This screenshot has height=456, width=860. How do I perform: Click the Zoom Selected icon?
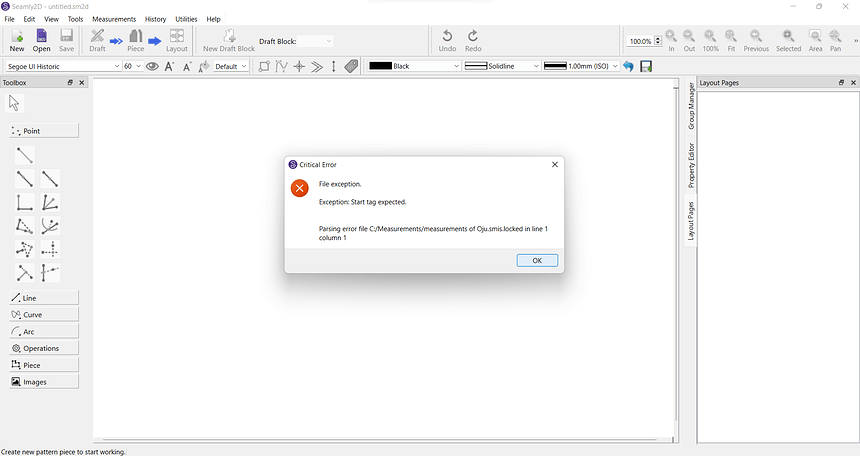click(788, 36)
